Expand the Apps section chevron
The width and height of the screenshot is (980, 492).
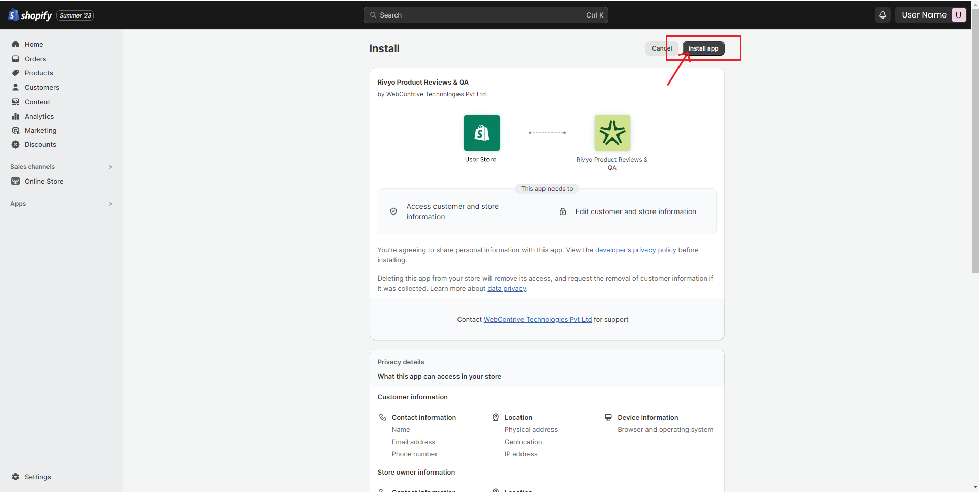tap(110, 204)
